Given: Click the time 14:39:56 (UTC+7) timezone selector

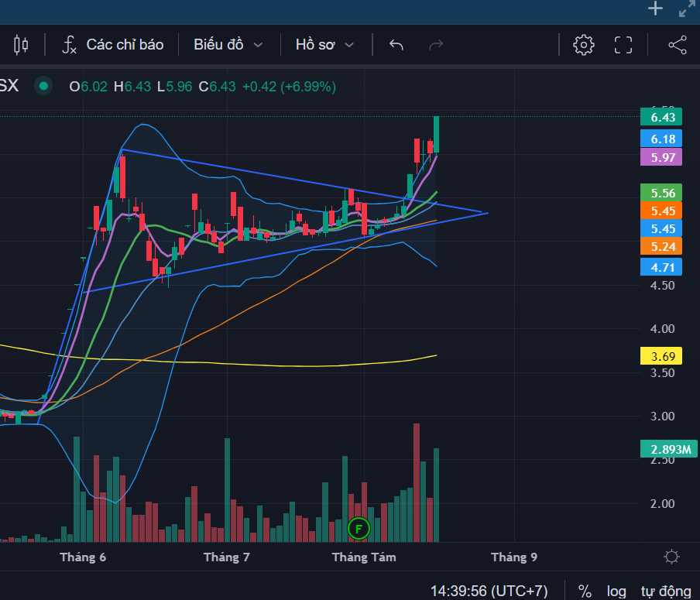Looking at the screenshot, I should click(x=489, y=591).
